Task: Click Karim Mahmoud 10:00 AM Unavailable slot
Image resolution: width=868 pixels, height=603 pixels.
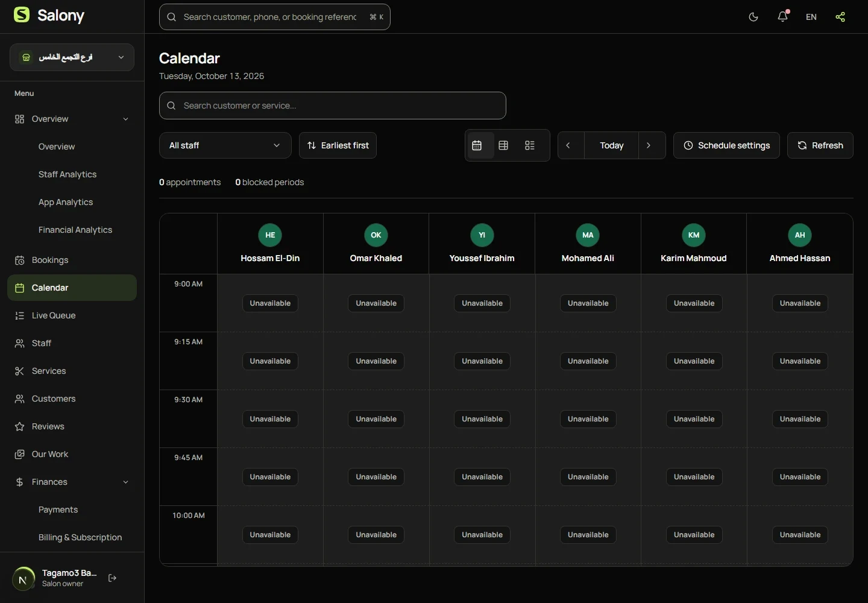Action: 694,535
